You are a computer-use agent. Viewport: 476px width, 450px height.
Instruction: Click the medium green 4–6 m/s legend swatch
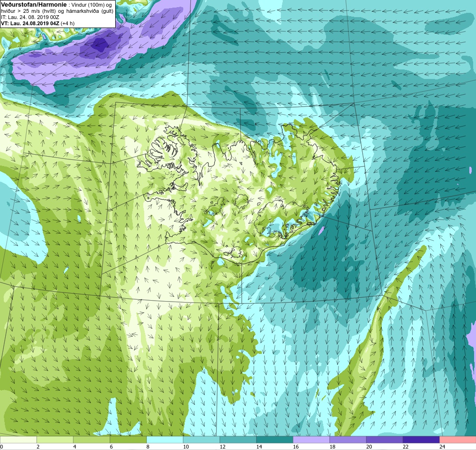92,440
